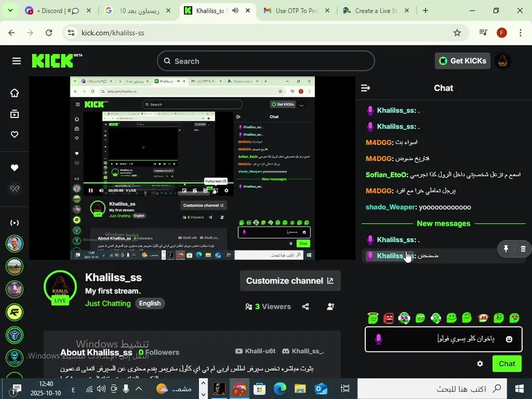The height and width of the screenshot is (399, 532).
Task: Open the landscape recommended channel avatar
Action: pyautogui.click(x=14, y=267)
